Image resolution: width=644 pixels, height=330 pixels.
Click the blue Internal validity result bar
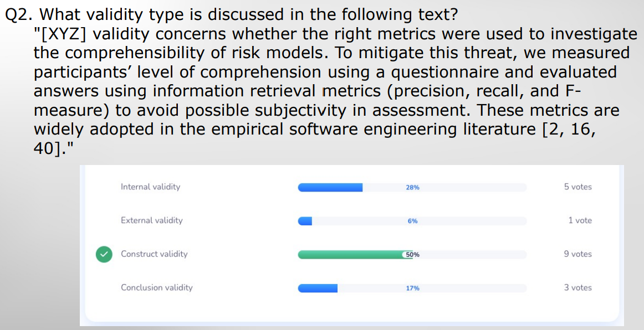(x=330, y=188)
